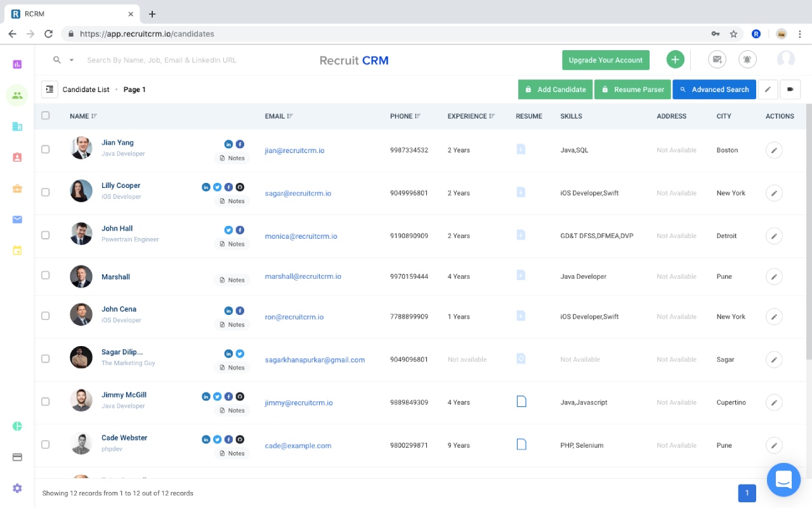Image resolution: width=812 pixels, height=508 pixels.
Task: Click the candidate search input field
Action: pyautogui.click(x=190, y=60)
